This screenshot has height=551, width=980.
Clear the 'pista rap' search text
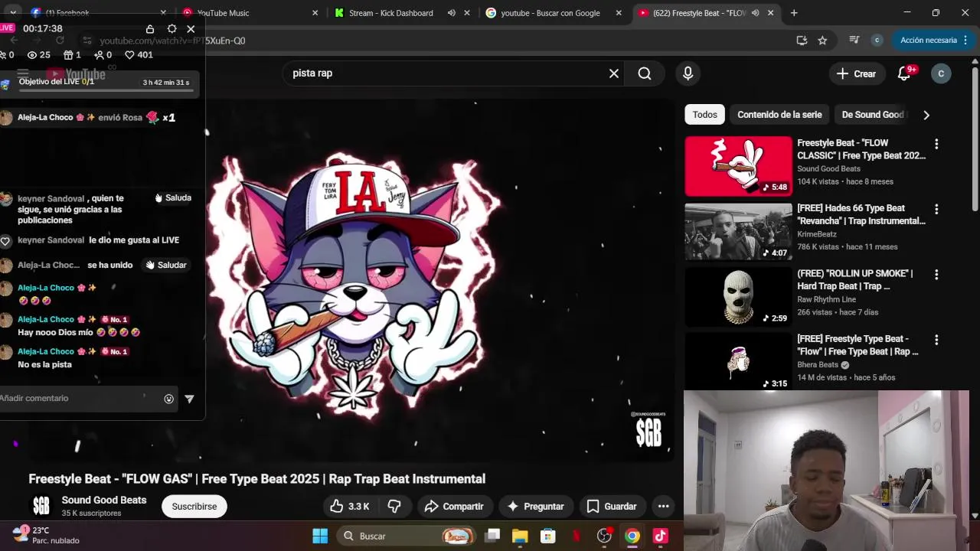pyautogui.click(x=613, y=73)
